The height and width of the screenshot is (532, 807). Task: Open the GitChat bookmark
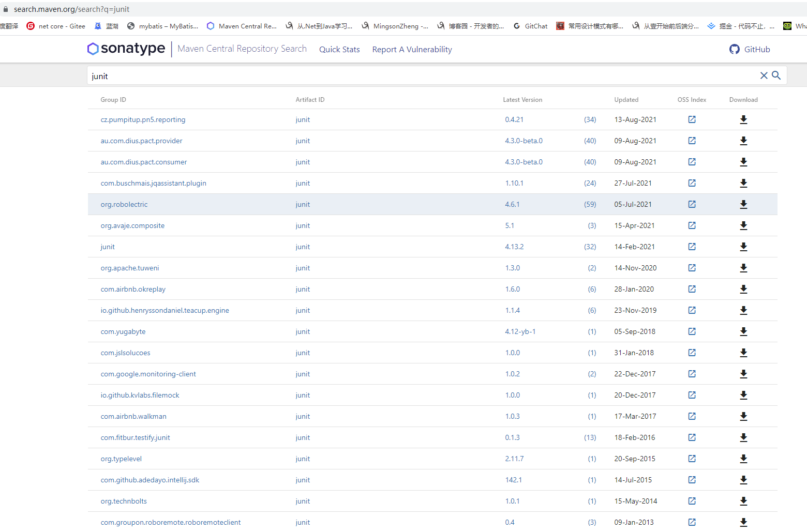(x=531, y=26)
